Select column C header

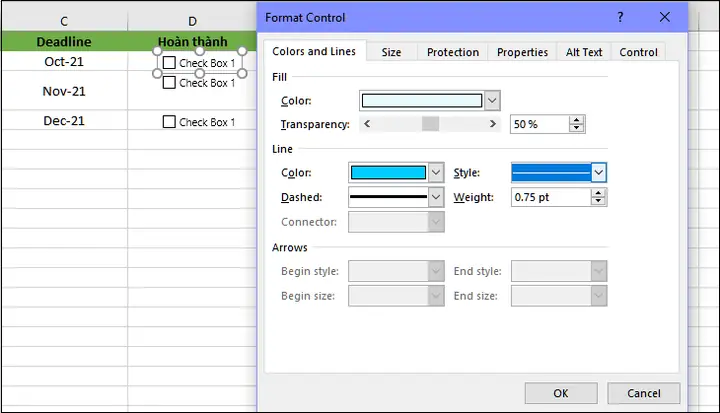coord(64,21)
